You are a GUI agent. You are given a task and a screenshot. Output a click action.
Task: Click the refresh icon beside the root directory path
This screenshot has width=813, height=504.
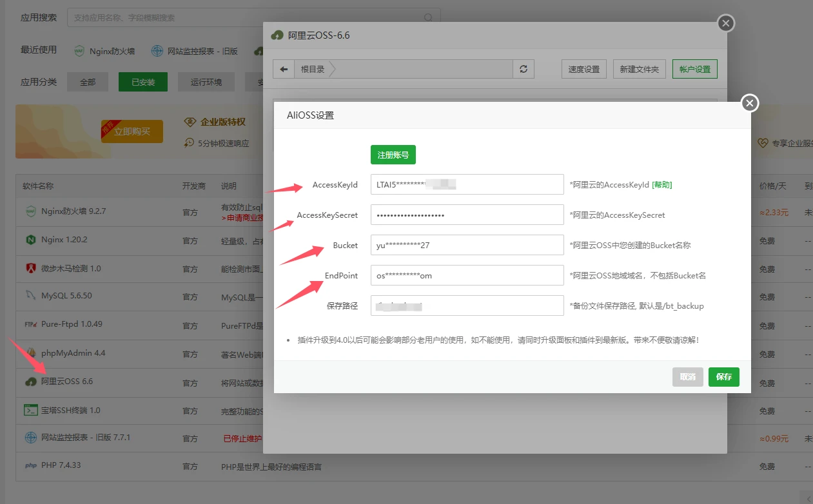(x=524, y=70)
